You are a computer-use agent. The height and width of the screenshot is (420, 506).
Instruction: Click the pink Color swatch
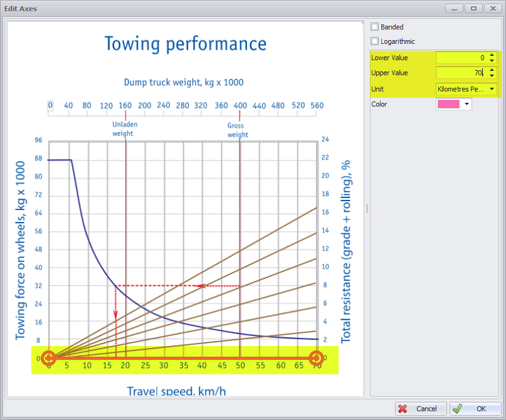[448, 104]
